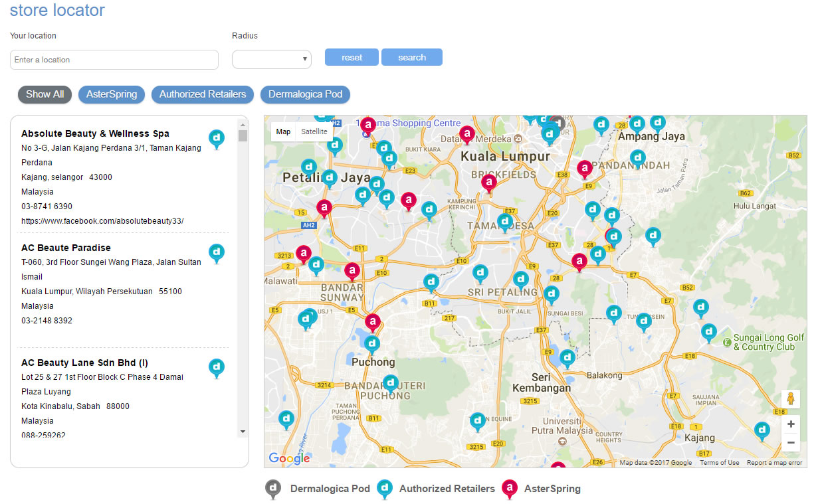Zoom out the map with minus
The image size is (818, 504).
click(x=791, y=443)
